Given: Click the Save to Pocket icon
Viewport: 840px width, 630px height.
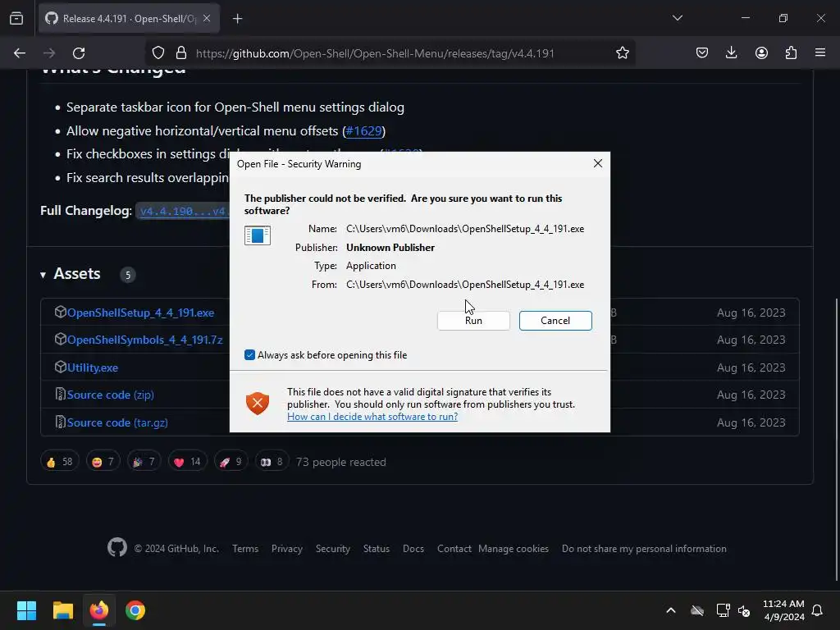Looking at the screenshot, I should click(x=702, y=52).
